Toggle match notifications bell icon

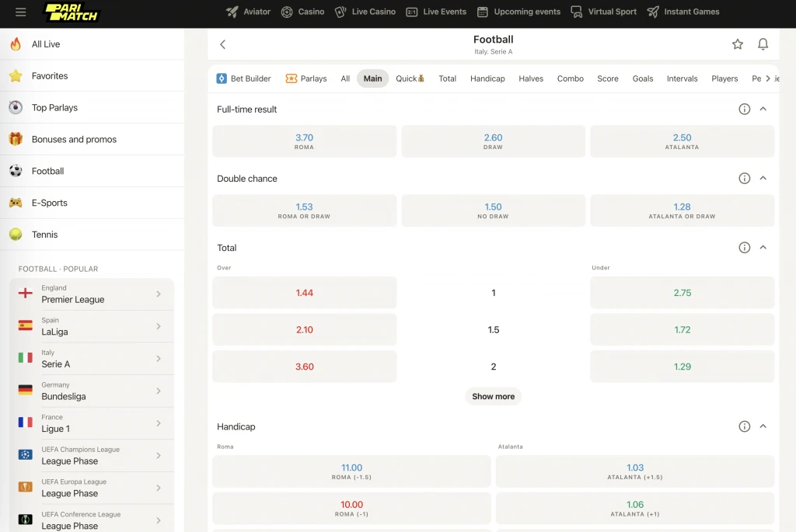763,44
